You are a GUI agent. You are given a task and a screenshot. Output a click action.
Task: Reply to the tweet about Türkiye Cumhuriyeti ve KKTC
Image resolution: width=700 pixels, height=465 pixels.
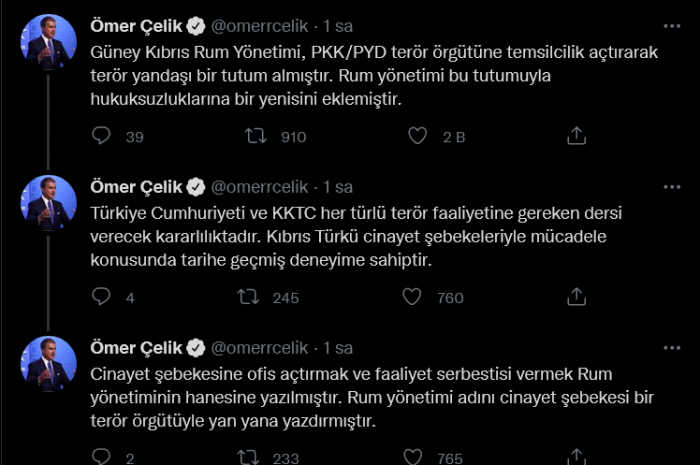tap(101, 296)
